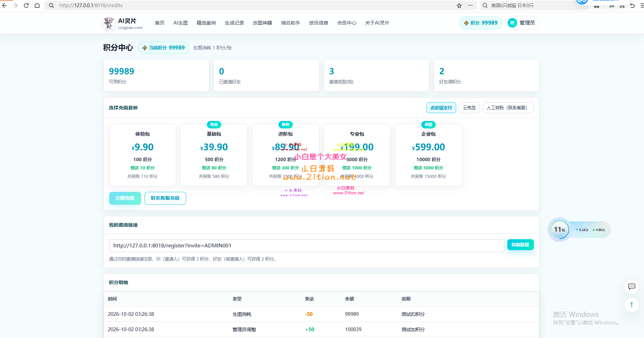This screenshot has height=338, width=644.
Task: Click the 11% performance circle widget
Action: pyautogui.click(x=559, y=230)
